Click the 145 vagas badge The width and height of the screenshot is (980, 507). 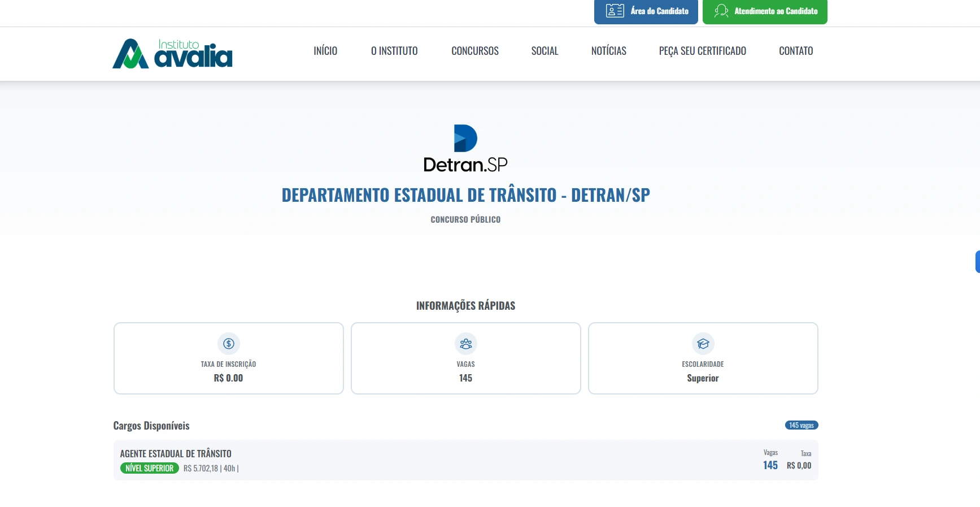[802, 425]
